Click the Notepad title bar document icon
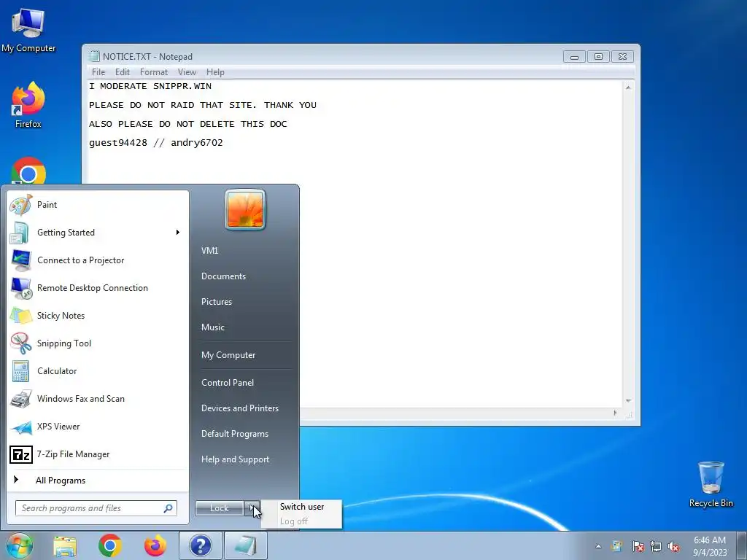The width and height of the screenshot is (747, 560). 94,56
